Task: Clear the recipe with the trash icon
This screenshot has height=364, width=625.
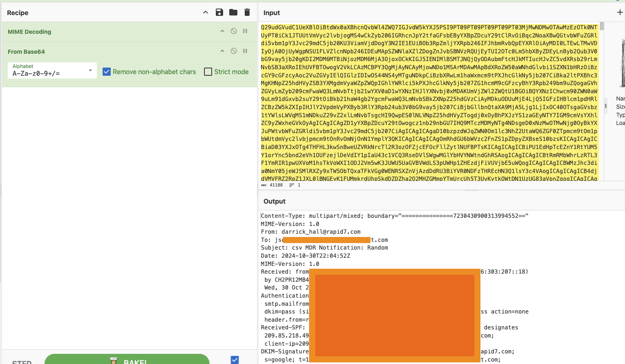Action: click(247, 12)
